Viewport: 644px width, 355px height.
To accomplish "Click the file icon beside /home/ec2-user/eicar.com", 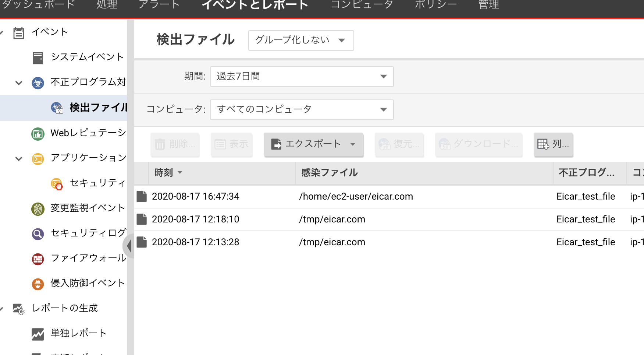I will click(142, 196).
